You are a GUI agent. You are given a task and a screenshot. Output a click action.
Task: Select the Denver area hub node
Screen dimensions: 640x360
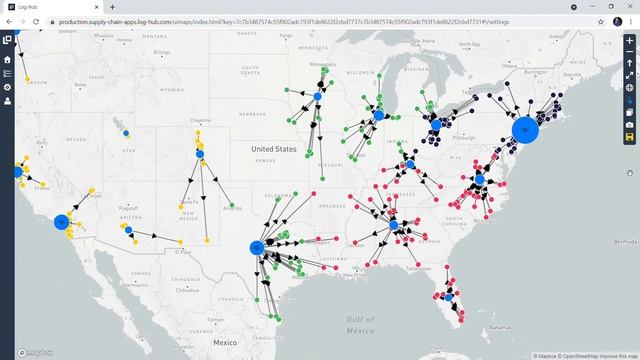(200, 154)
